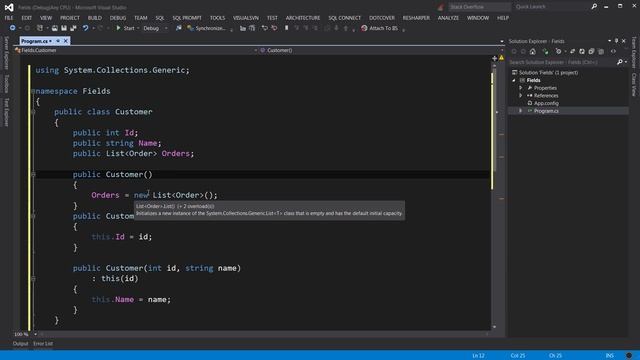Open the DEBUG menu

click(118, 18)
